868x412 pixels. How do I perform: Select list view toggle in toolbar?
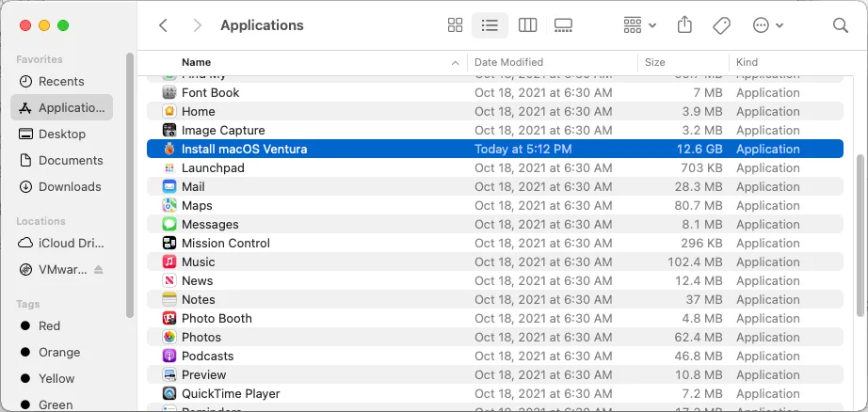(490, 25)
